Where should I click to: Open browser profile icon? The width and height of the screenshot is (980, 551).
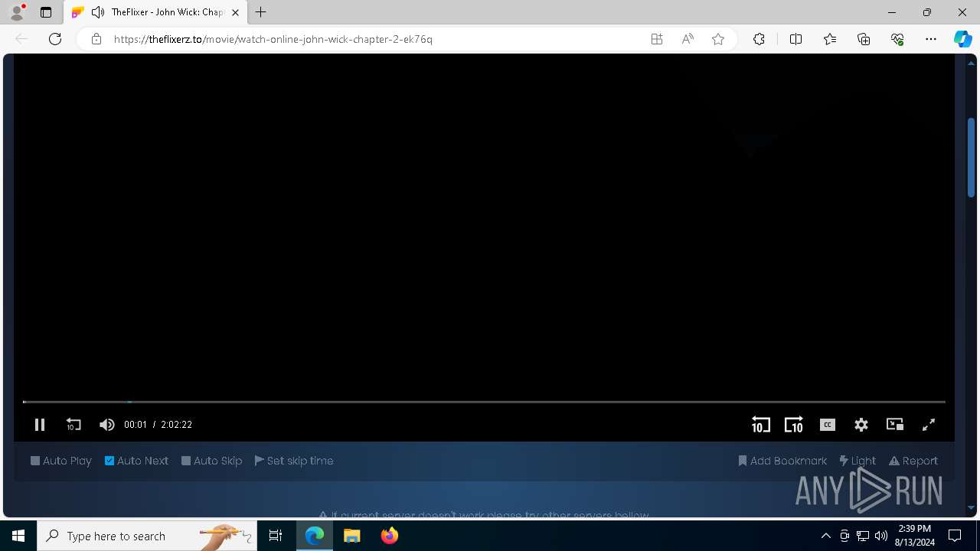coord(16,12)
